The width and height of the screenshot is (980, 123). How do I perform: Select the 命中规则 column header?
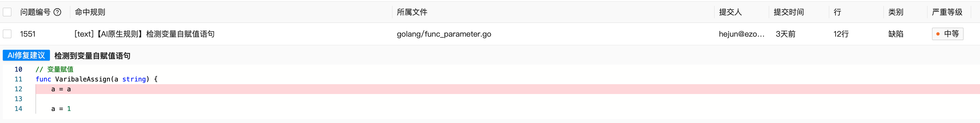click(90, 12)
